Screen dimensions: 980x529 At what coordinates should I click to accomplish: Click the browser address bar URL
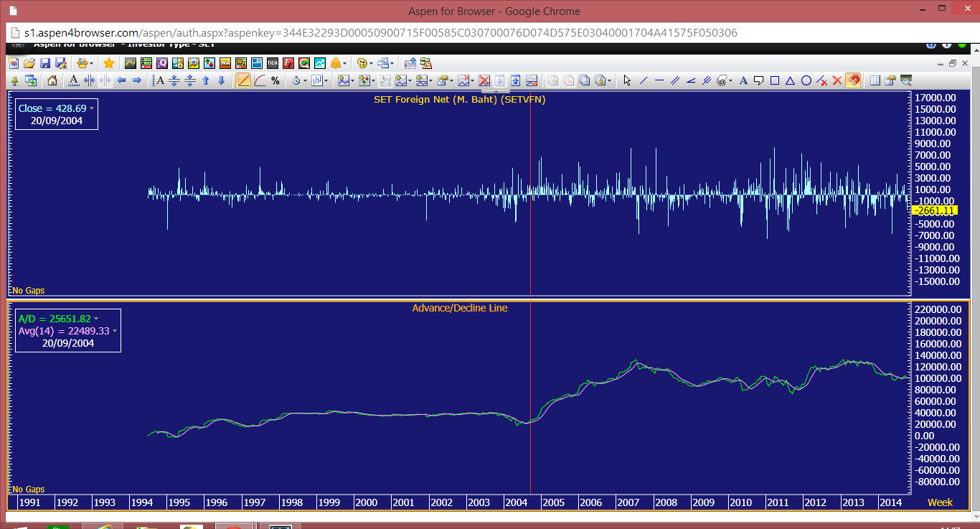coord(380,33)
